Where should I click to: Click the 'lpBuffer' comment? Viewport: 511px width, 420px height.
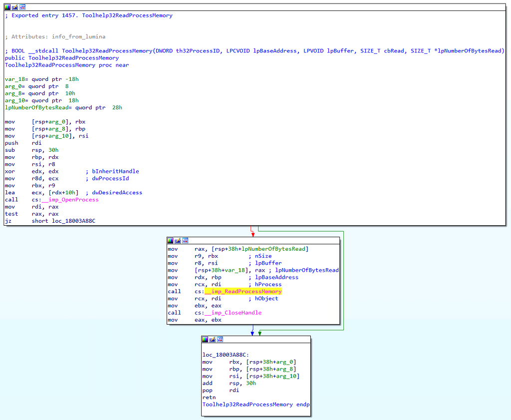pyautogui.click(x=268, y=263)
